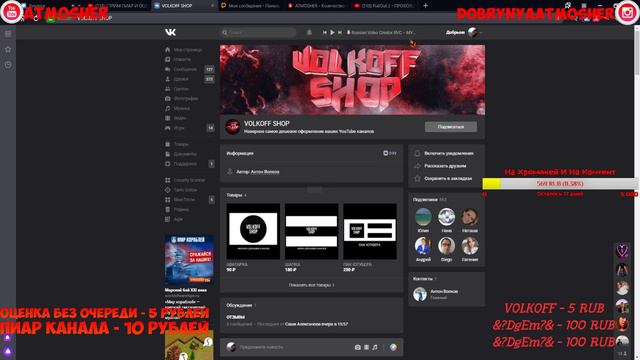
Task: Click the subscribe button on VOLKOFF SHOP
Action: click(x=451, y=127)
